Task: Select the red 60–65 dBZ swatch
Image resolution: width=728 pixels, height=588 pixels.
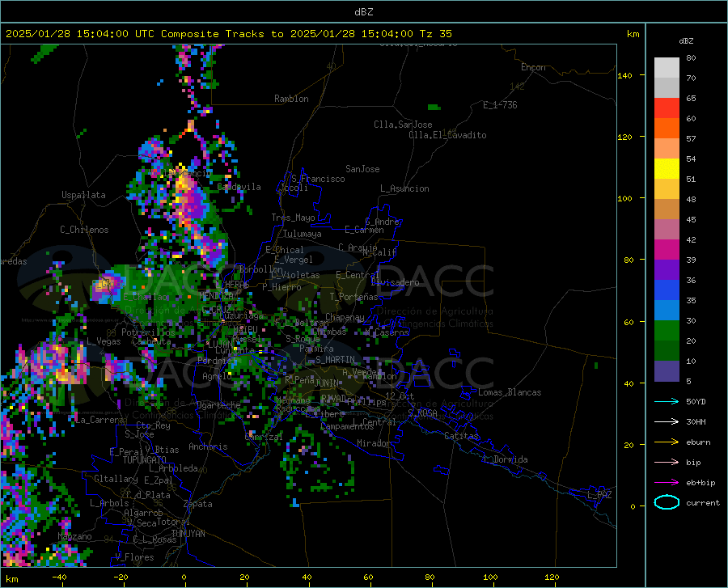Action: click(667, 108)
